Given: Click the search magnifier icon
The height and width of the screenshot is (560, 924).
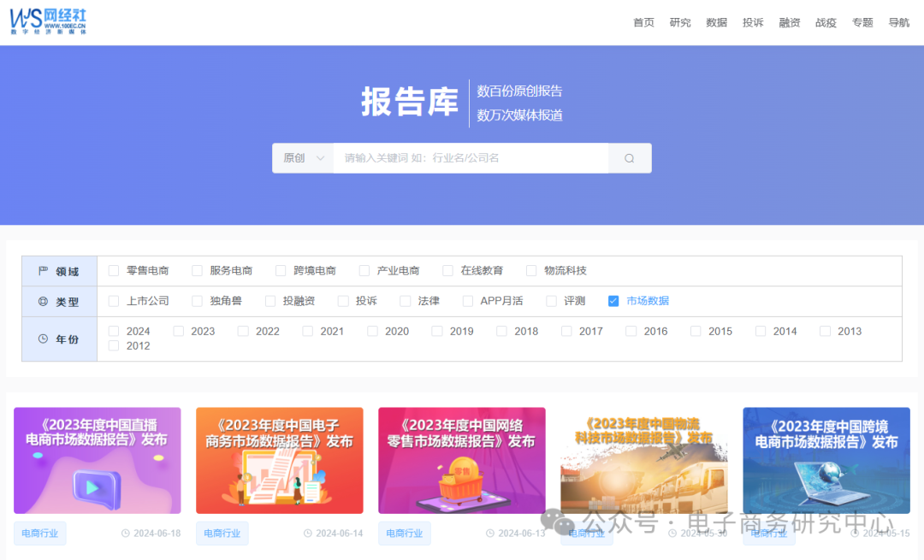Looking at the screenshot, I should click(629, 157).
